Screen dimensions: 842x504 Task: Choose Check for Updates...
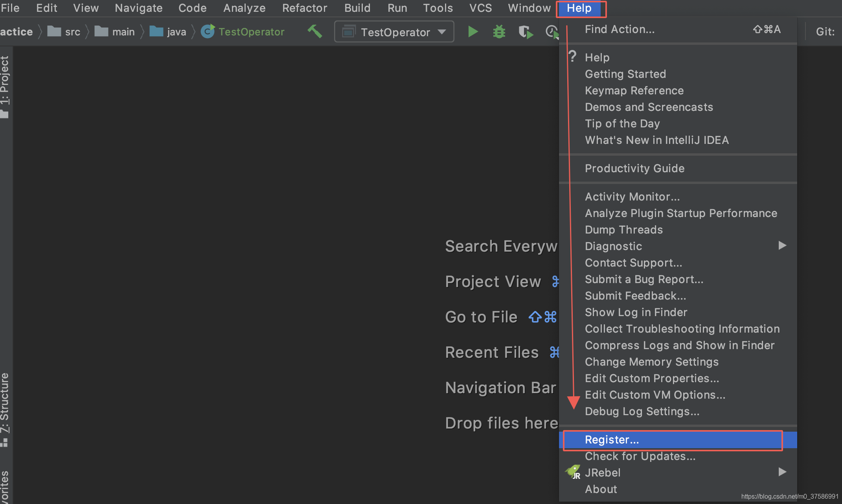tap(640, 456)
